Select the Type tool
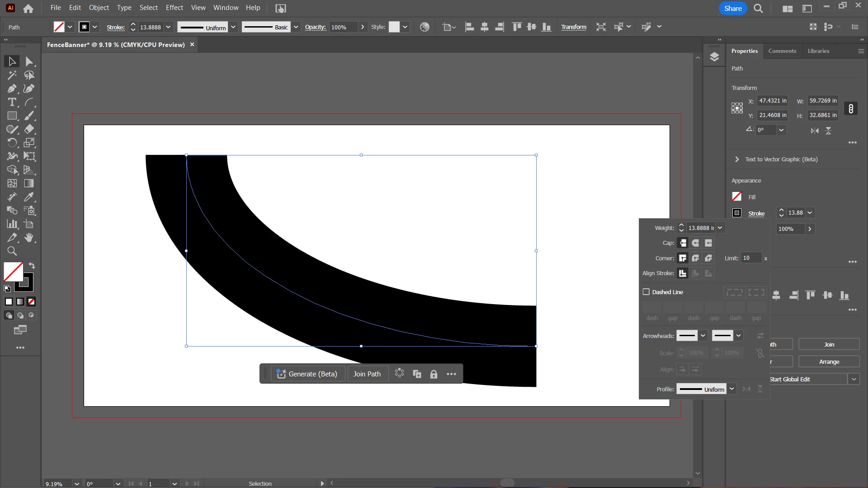This screenshot has width=868, height=488. coord(12,102)
